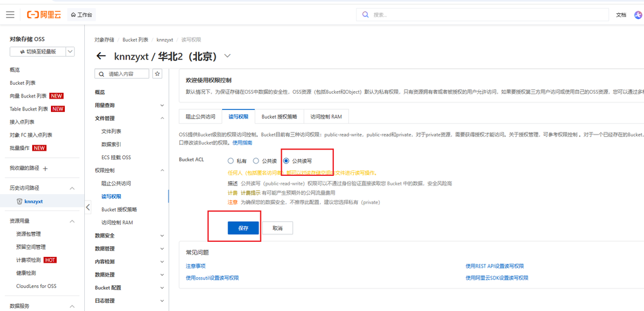The height and width of the screenshot is (311, 644).
Task: Open 文档 link in top bar
Action: point(621,15)
